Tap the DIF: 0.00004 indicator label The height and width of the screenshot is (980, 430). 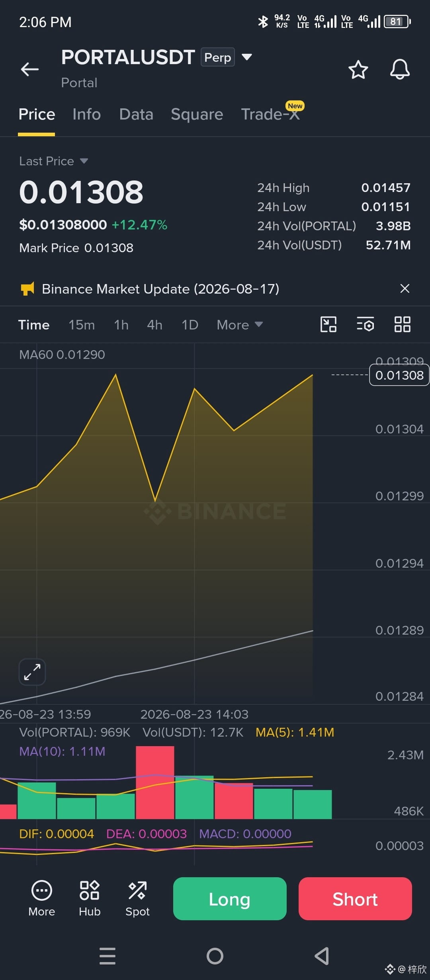pyautogui.click(x=57, y=834)
